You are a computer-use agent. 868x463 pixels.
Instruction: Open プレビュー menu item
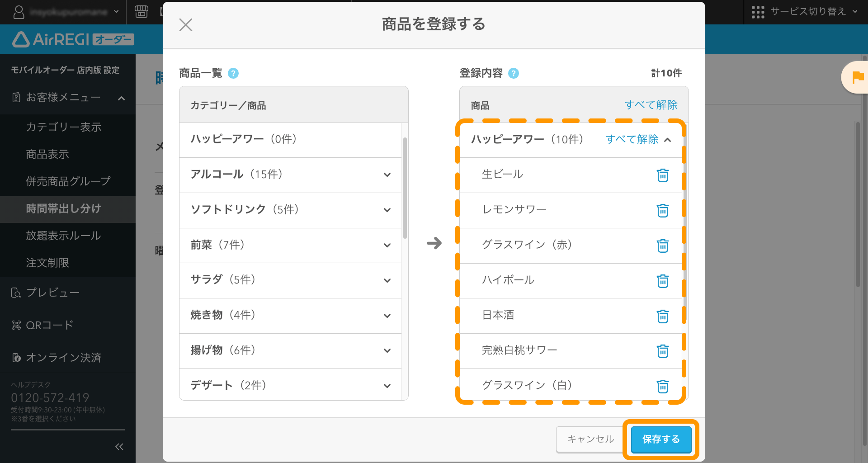(x=53, y=293)
